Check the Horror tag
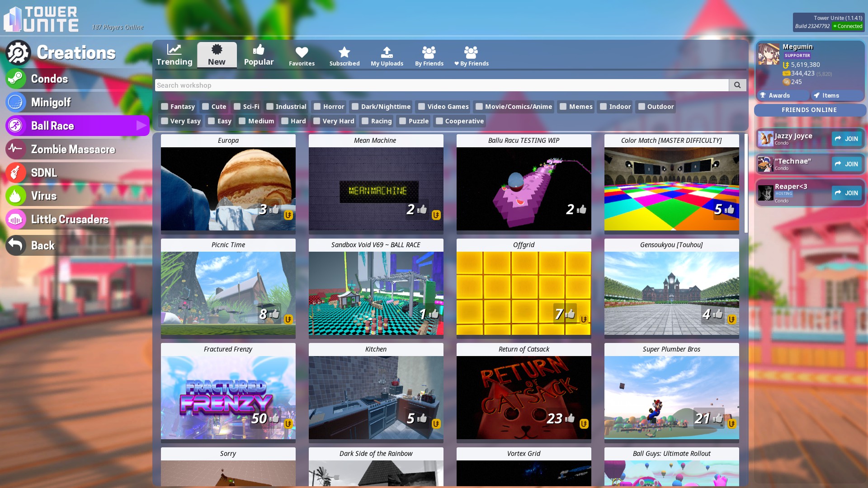This screenshot has width=868, height=488. click(317, 107)
